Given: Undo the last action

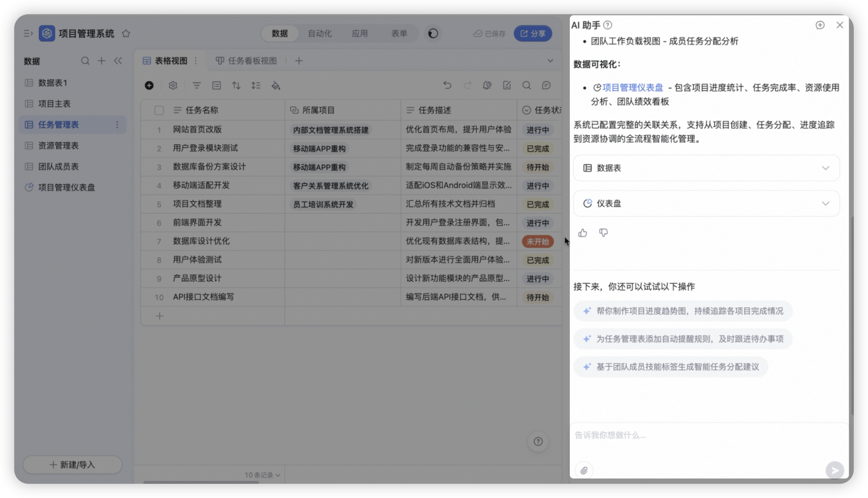Looking at the screenshot, I should coord(447,85).
